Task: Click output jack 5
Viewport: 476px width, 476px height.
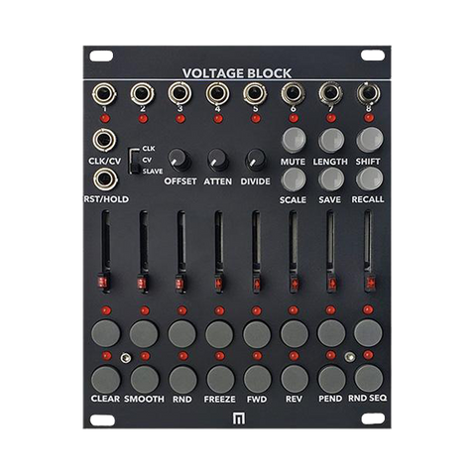Action: pyautogui.click(x=255, y=93)
